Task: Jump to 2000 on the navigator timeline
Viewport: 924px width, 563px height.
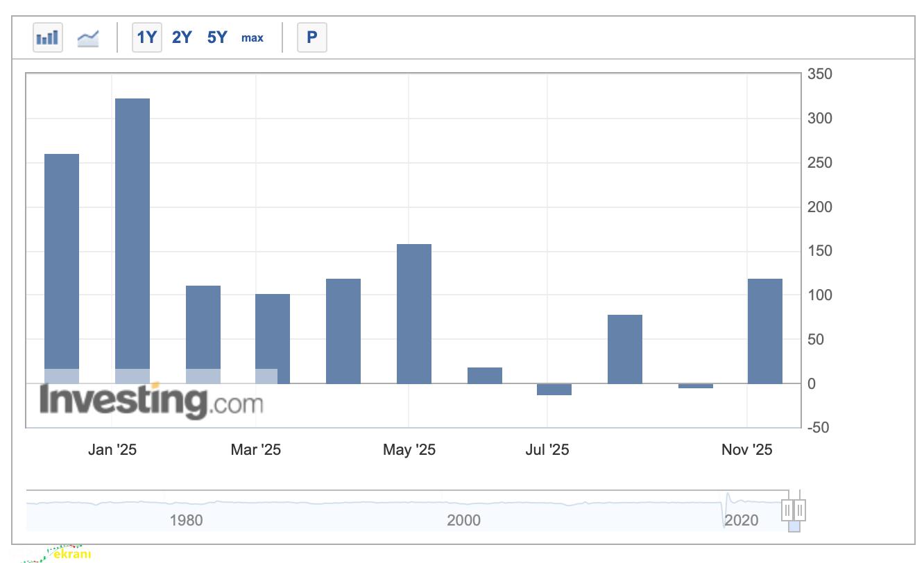Action: click(463, 519)
